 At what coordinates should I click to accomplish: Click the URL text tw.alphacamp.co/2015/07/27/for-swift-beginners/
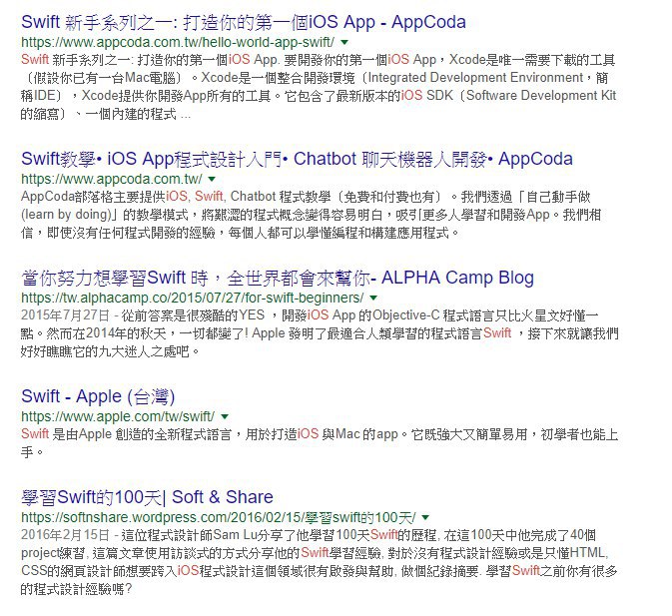coord(193,298)
